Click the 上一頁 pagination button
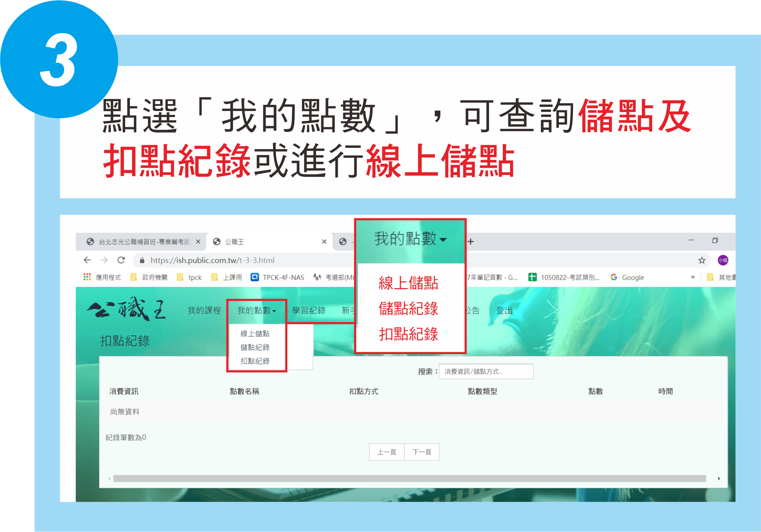Image resolution: width=761 pixels, height=532 pixels. click(387, 452)
